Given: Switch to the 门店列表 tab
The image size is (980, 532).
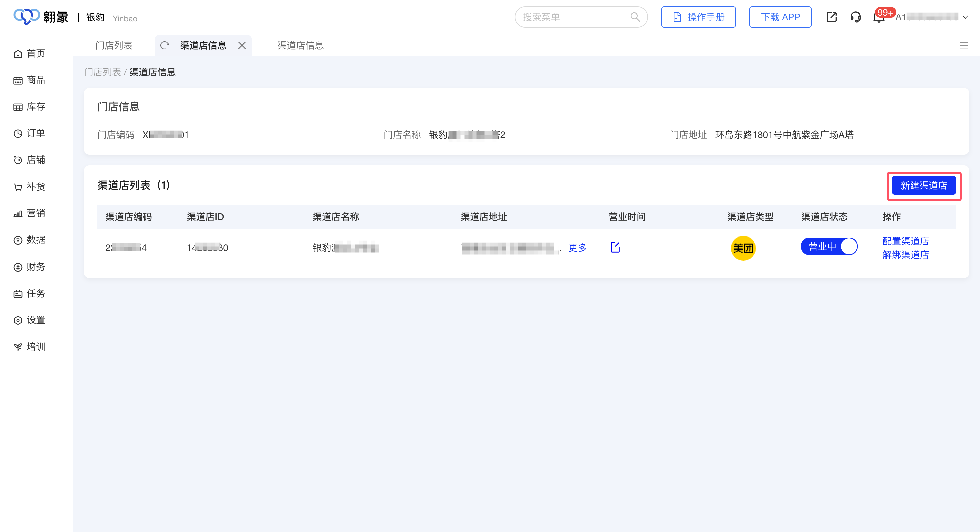Looking at the screenshot, I should 114,46.
